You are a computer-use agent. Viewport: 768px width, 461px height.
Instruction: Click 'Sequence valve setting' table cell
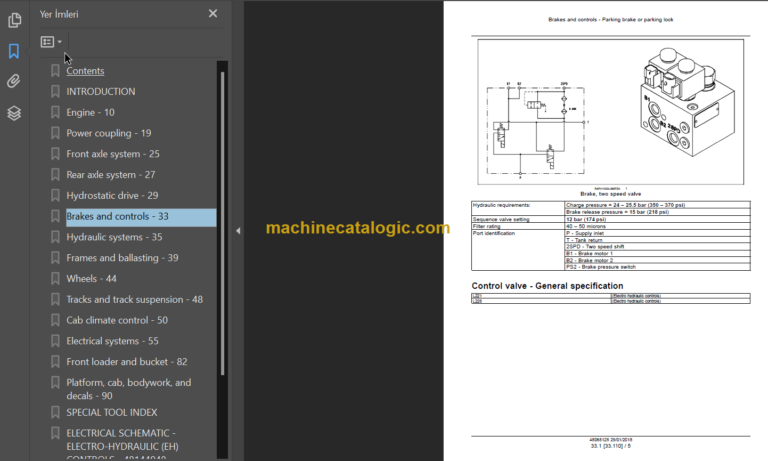518,219
